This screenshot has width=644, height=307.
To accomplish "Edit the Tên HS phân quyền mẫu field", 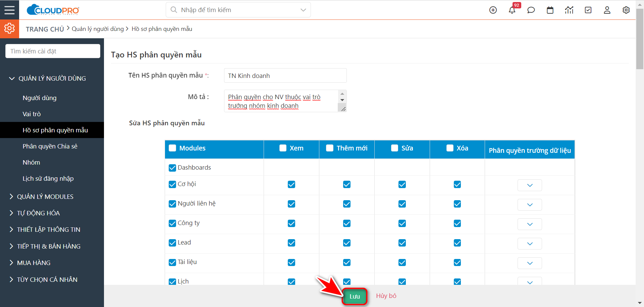I will [x=285, y=76].
